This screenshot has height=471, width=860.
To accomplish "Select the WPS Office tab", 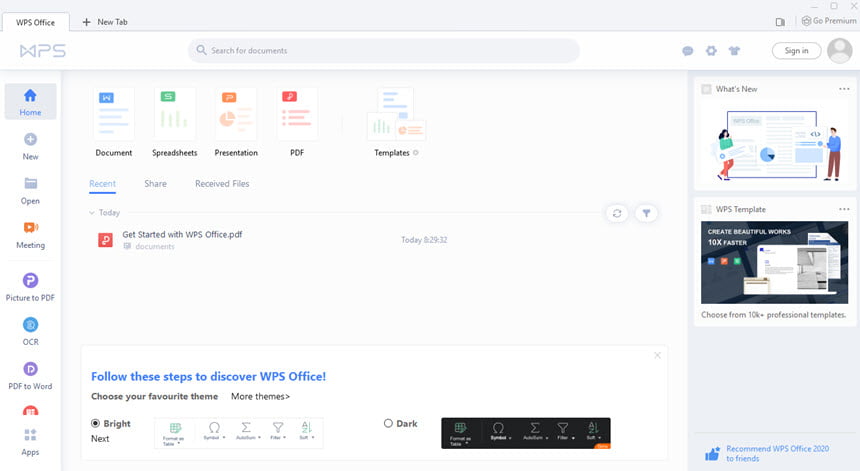I will point(36,22).
